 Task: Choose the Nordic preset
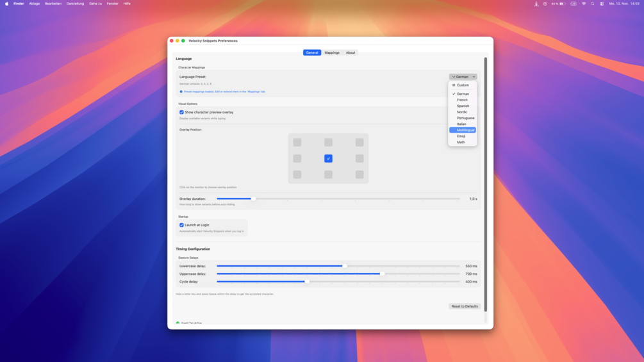463,112
